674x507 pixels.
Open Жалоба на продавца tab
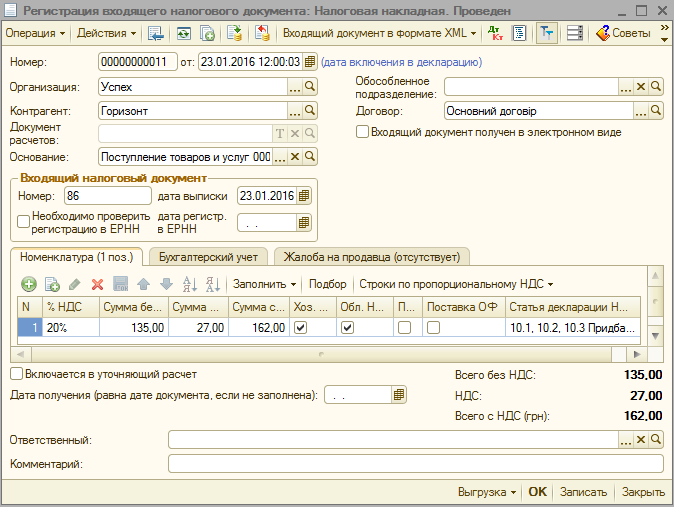coord(371,257)
